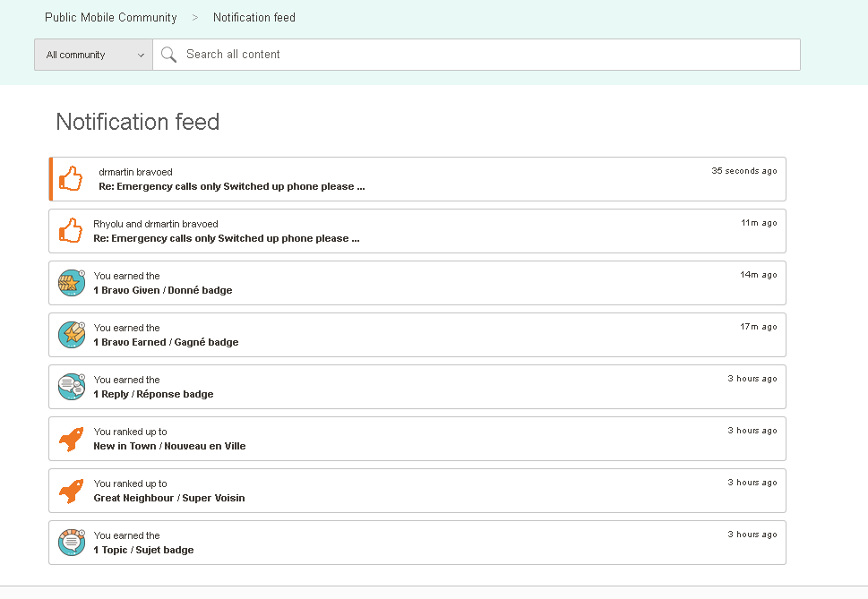Select the Notification feed breadcrumb
Image resolution: width=868 pixels, height=599 pixels.
[254, 17]
